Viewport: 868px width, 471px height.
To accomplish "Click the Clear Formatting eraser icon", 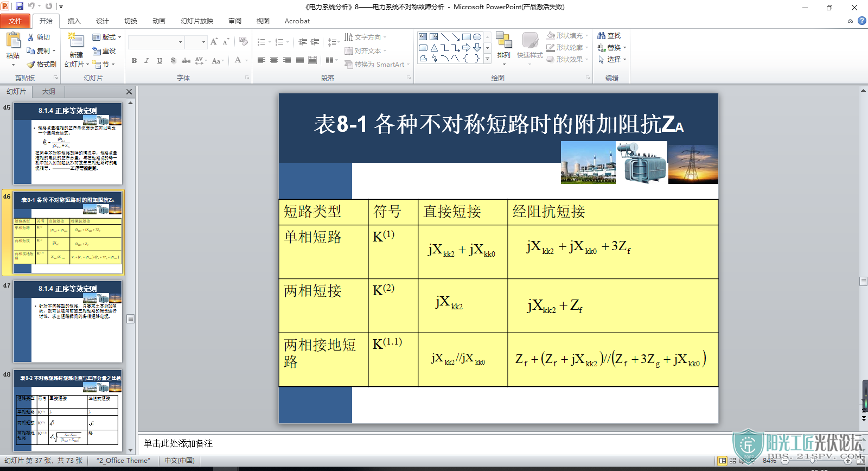I will tap(244, 42).
